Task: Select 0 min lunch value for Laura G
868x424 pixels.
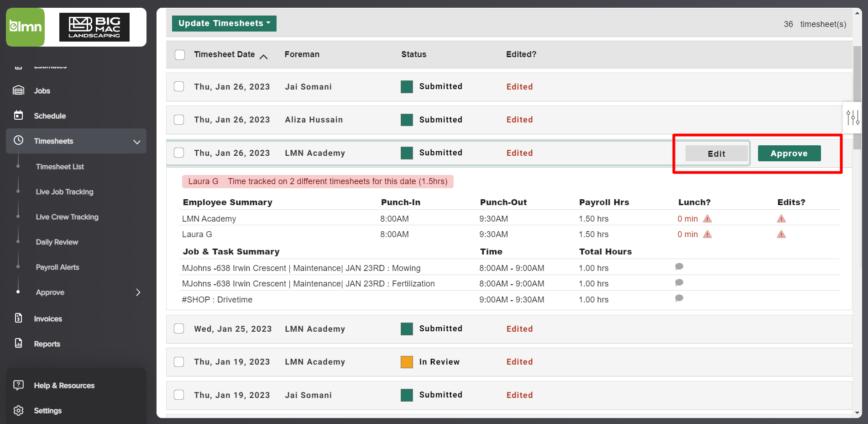Action: coord(687,234)
